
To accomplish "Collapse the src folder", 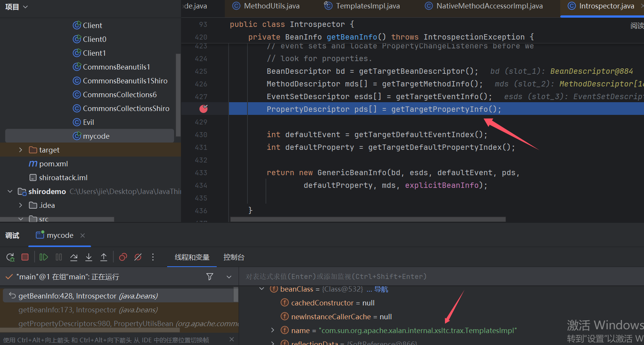I will [21, 219].
